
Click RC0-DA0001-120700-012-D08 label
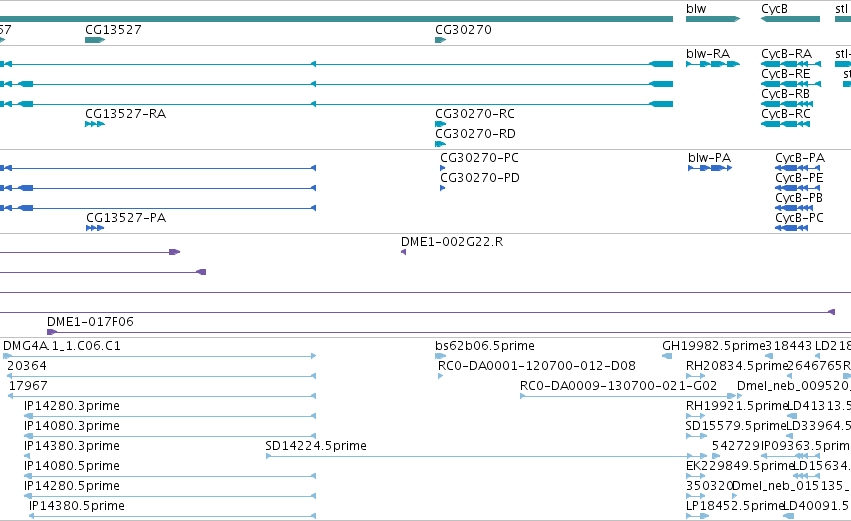click(537, 366)
